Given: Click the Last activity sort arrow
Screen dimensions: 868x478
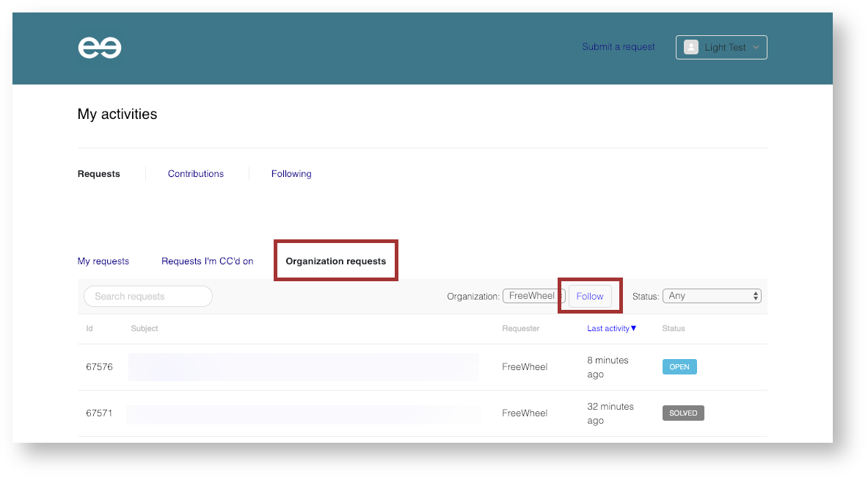Looking at the screenshot, I should point(634,328).
